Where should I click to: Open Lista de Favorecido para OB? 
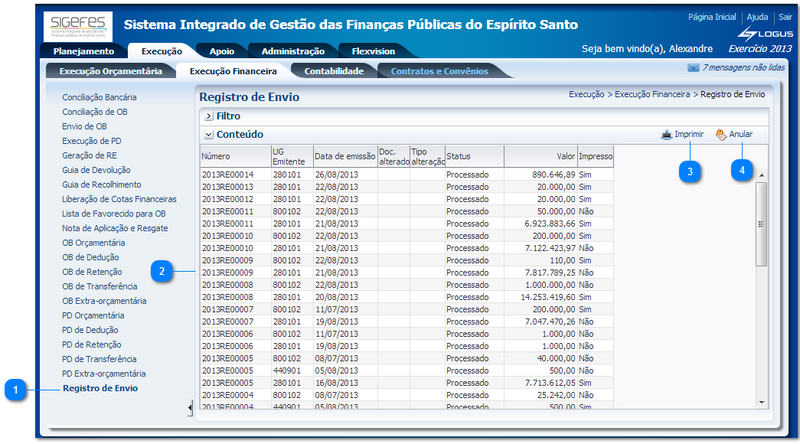(114, 213)
